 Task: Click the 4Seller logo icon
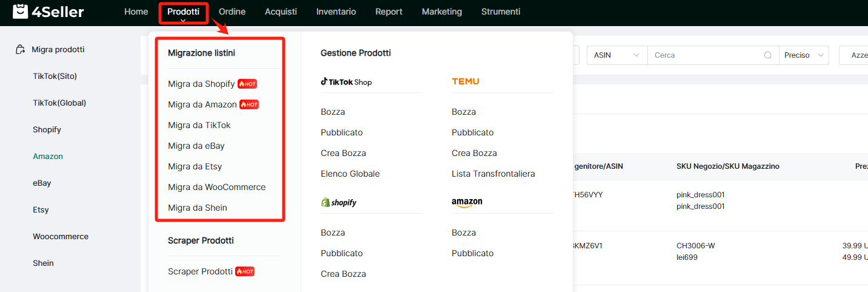coord(21,12)
